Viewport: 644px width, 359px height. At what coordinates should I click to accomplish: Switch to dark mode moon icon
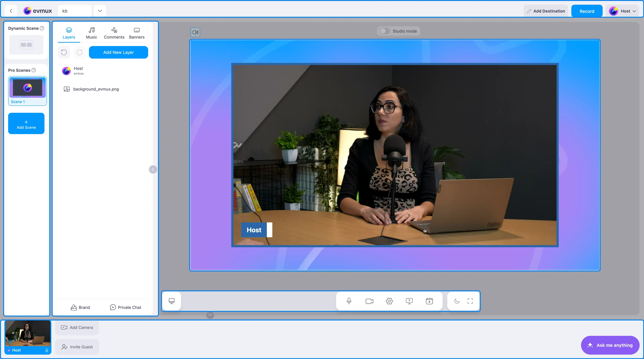pos(457,301)
